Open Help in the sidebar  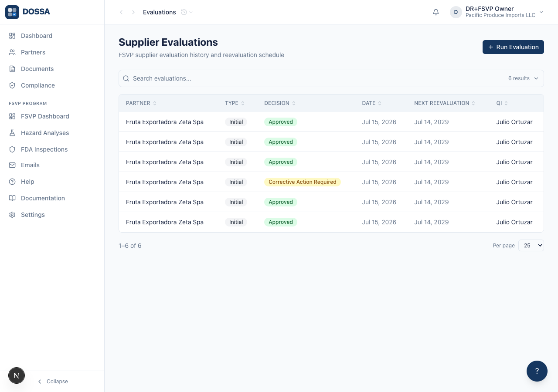tap(52, 182)
